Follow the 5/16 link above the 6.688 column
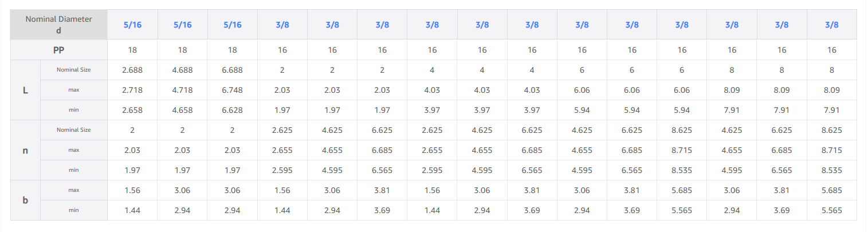Viewport: 868px width, 232px height. pos(232,25)
